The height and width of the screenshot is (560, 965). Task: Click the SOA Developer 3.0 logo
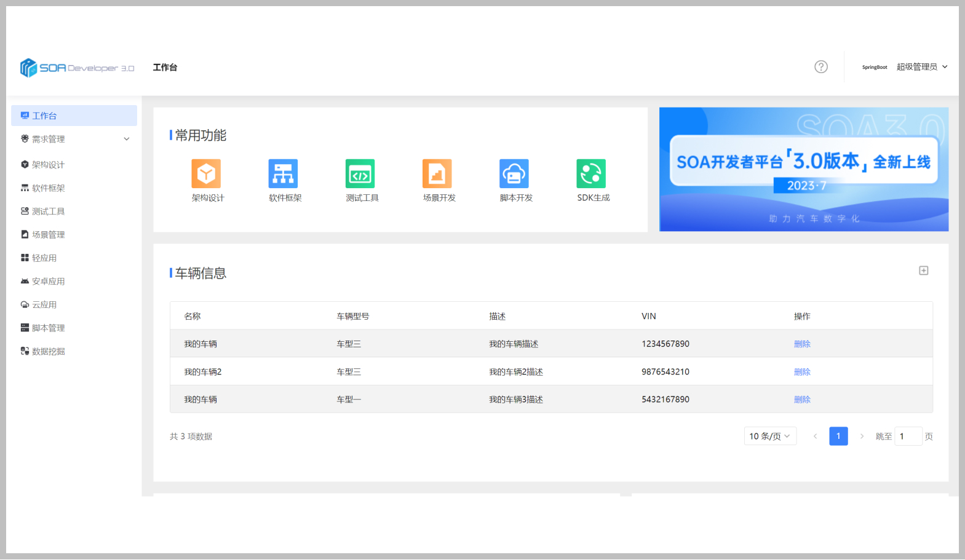pyautogui.click(x=77, y=68)
